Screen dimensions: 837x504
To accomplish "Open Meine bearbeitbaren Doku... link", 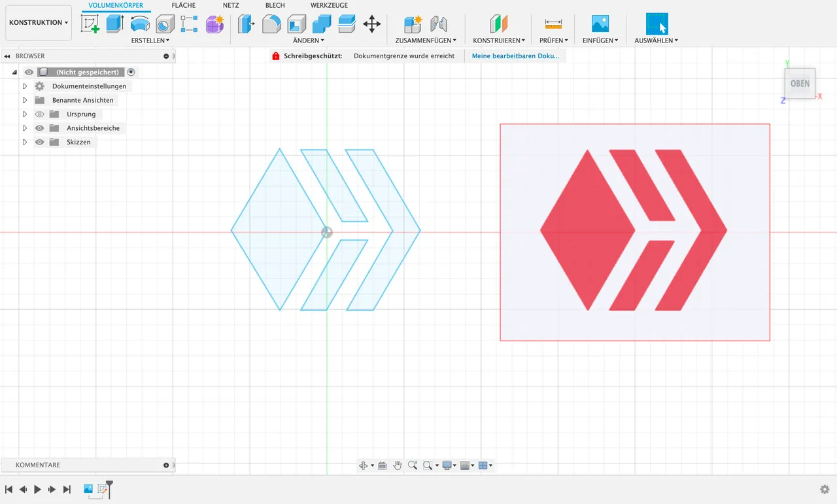I will tap(515, 56).
